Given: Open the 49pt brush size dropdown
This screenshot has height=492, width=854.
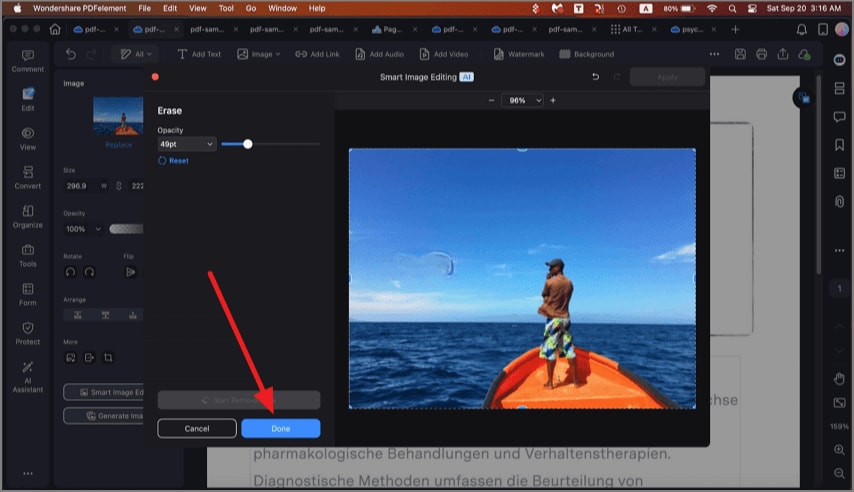Looking at the screenshot, I should pos(187,144).
